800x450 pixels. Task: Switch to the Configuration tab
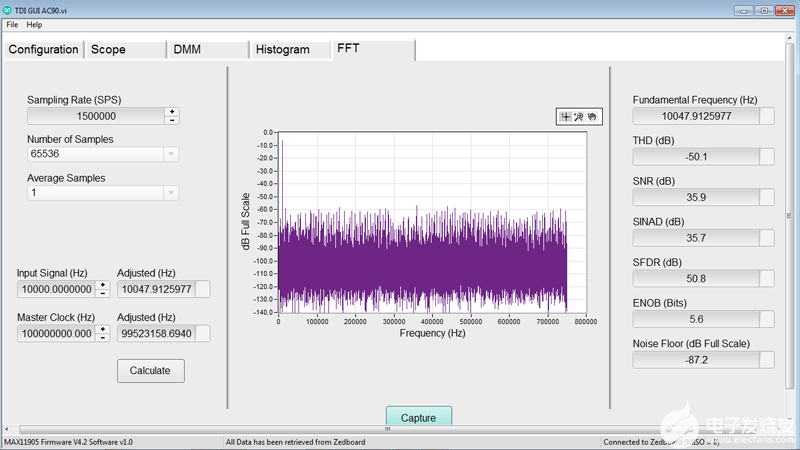pos(43,49)
